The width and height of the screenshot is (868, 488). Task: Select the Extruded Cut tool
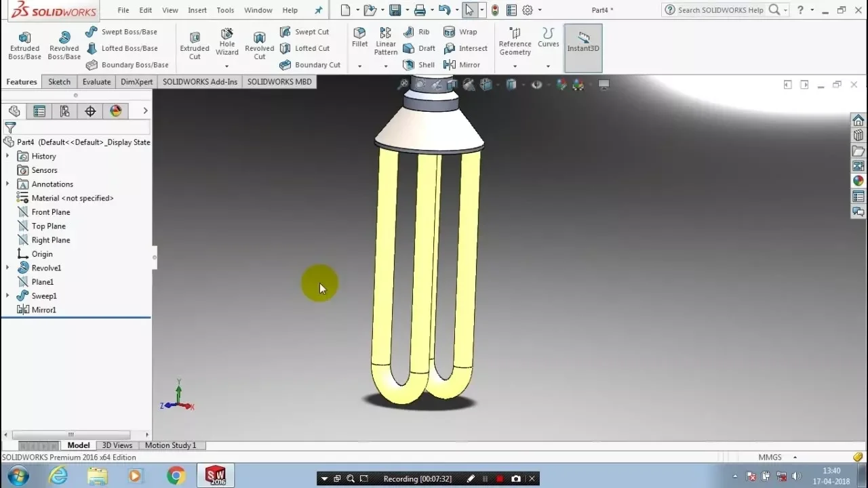pyautogui.click(x=195, y=46)
